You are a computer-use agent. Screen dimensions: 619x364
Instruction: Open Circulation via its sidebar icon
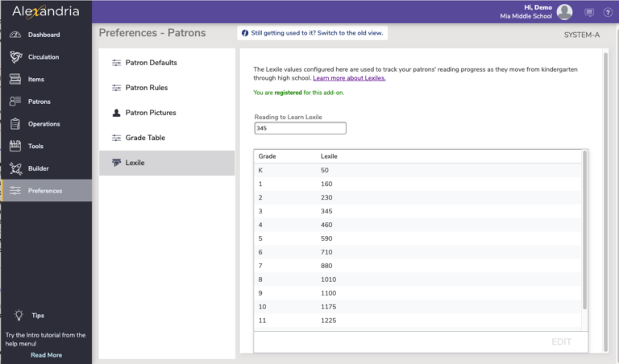point(15,57)
